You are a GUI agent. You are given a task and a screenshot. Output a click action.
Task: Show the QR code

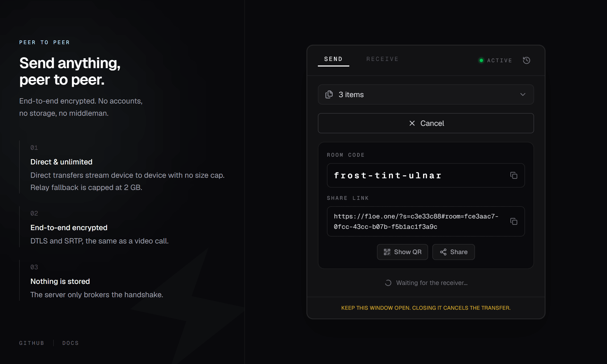(x=402, y=252)
